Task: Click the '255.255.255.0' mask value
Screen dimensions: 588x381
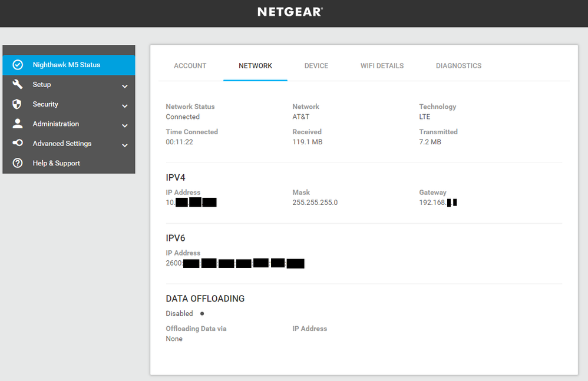Action: pos(315,203)
